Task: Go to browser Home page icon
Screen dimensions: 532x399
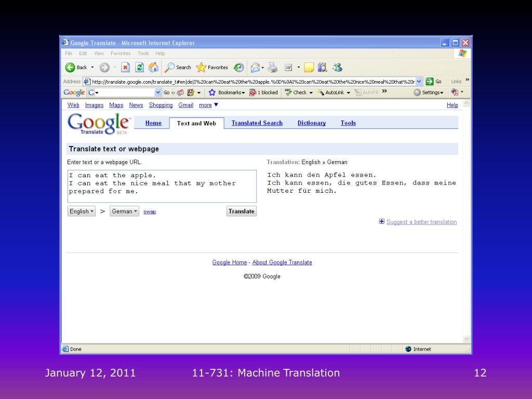Action: point(153,68)
